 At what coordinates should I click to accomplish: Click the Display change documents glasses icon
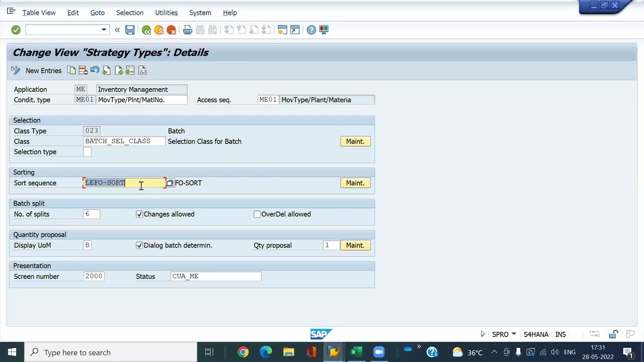click(142, 70)
